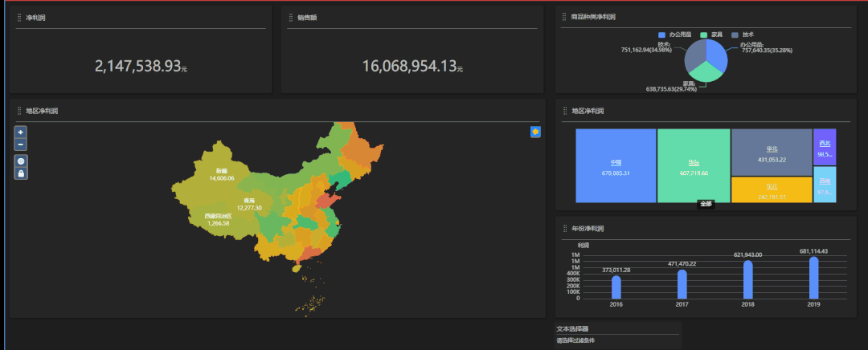
Task: Click the map reset view round icon
Action: (x=21, y=161)
